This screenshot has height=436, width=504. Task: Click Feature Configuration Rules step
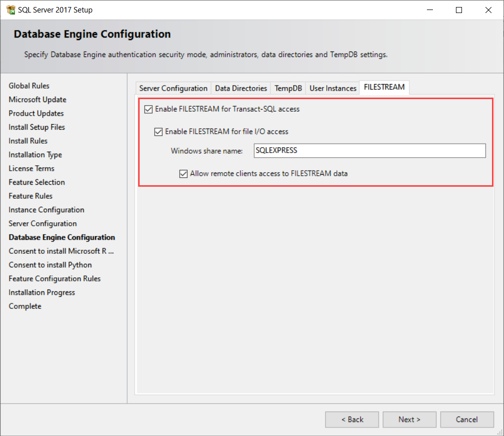pyautogui.click(x=55, y=279)
